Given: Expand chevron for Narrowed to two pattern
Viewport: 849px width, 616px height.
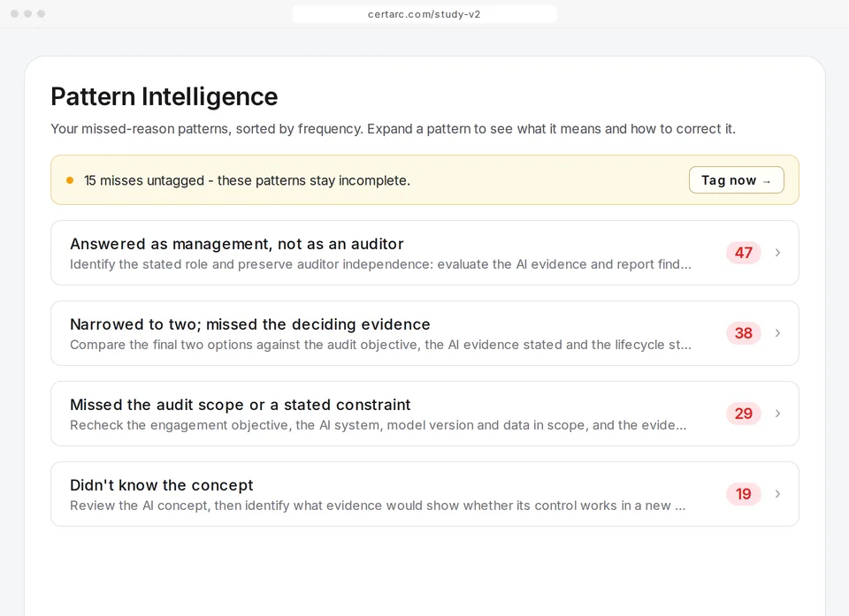Looking at the screenshot, I should (x=777, y=333).
